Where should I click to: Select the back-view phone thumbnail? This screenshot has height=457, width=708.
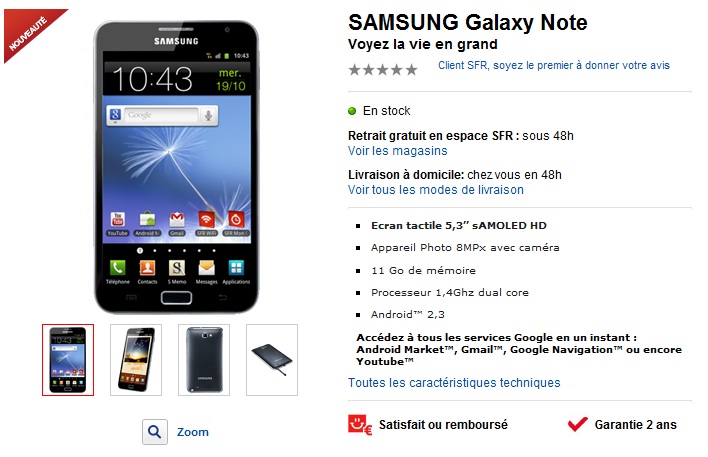pyautogui.click(x=204, y=360)
